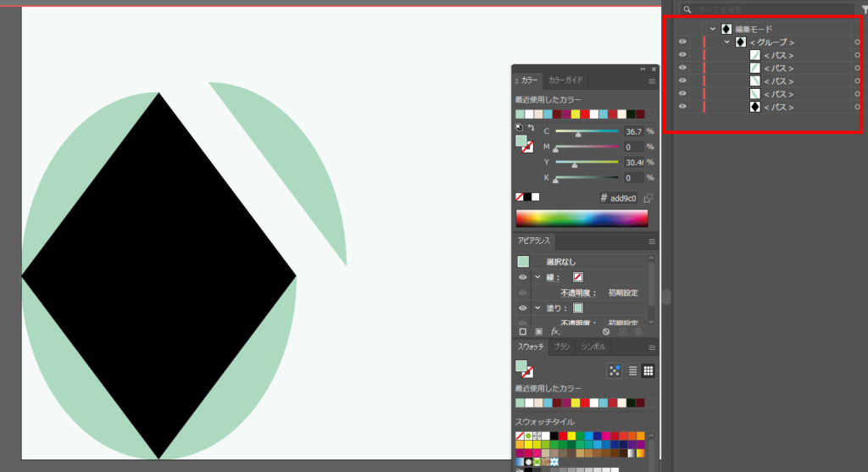Image resolution: width=868 pixels, height=472 pixels.
Task: Collapse the 編集モード layer tree
Action: pyautogui.click(x=713, y=29)
